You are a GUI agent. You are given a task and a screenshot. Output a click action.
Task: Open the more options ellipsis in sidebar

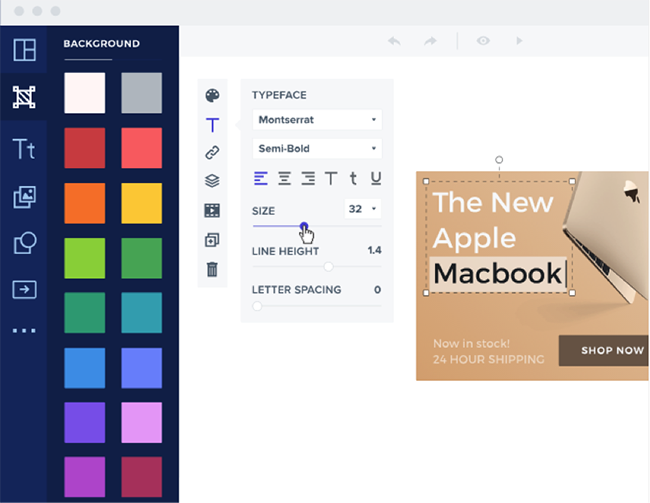point(24,330)
